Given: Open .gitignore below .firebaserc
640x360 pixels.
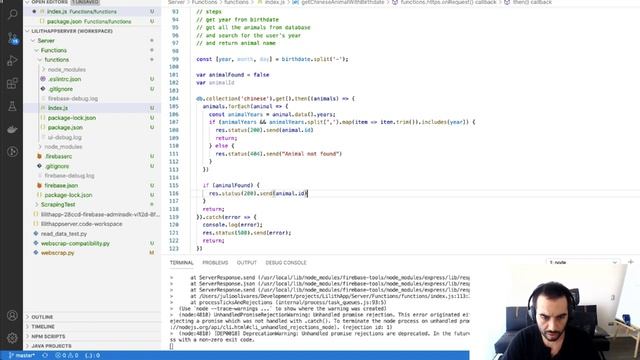Looking at the screenshot, I should click(57, 166).
